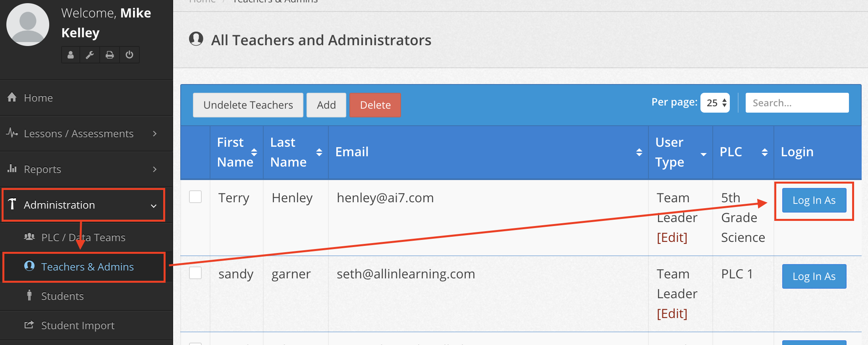The image size is (868, 345).
Task: Click the Add button
Action: point(326,105)
